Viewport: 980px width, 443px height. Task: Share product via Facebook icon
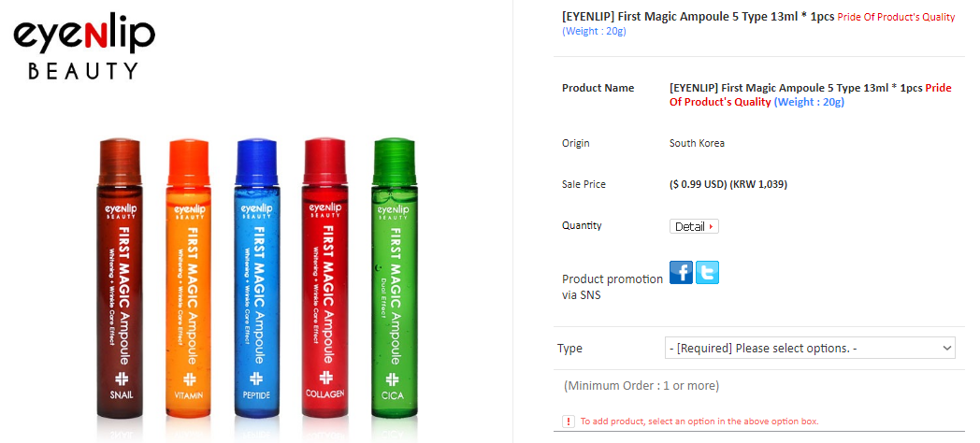tap(681, 272)
